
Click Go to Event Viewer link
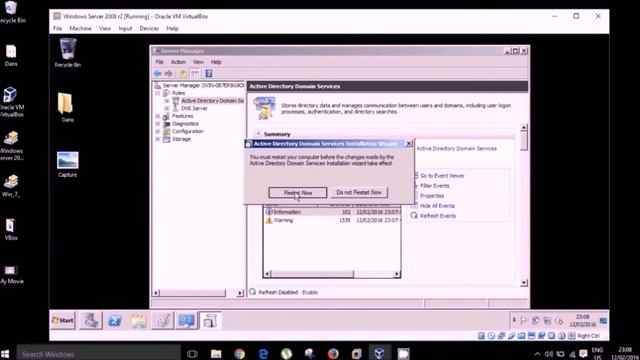pyautogui.click(x=442, y=176)
